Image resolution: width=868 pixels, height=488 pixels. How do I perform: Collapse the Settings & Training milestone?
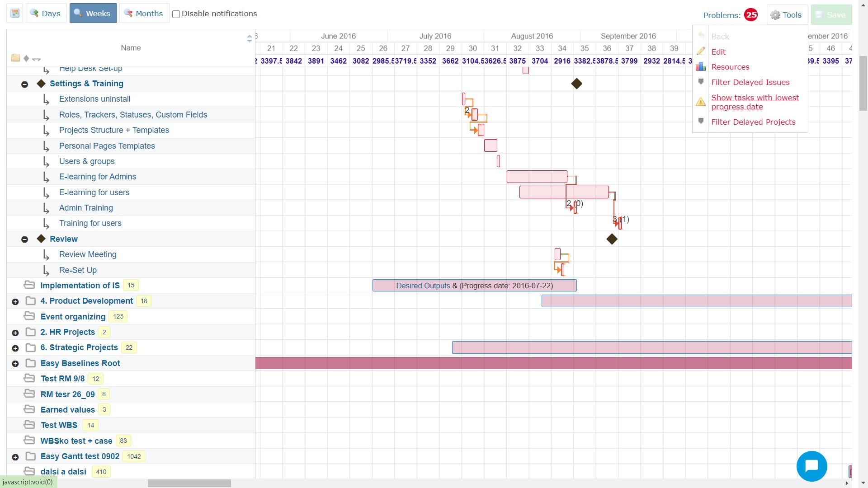pyautogui.click(x=25, y=84)
